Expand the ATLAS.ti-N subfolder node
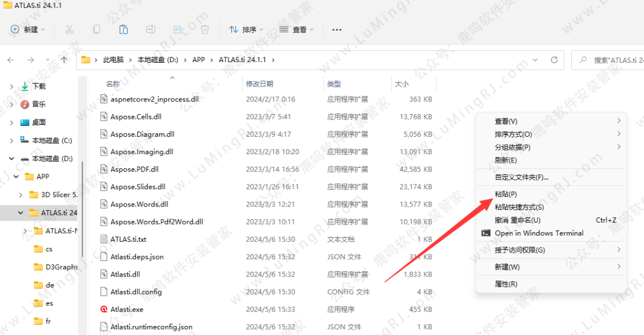644x335 pixels. (x=26, y=231)
